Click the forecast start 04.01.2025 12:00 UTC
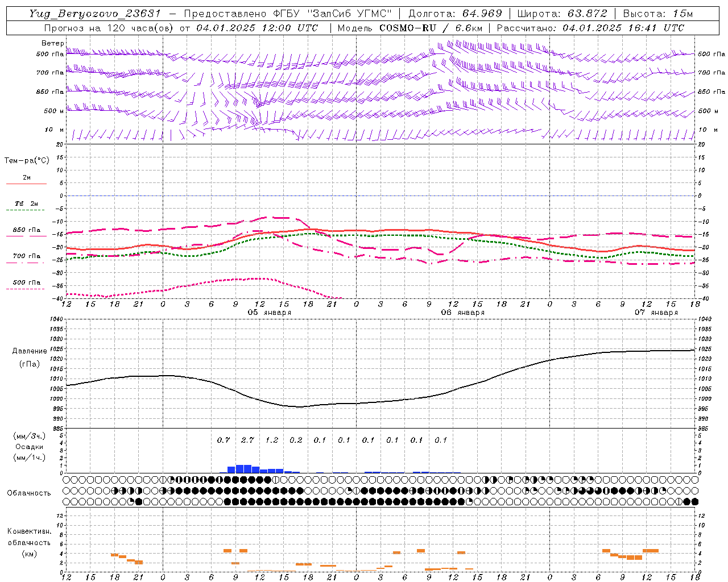This screenshot has height=582, width=728. (257, 28)
